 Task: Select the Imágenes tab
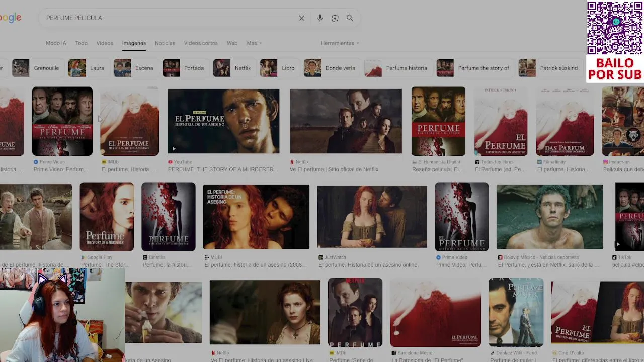(x=134, y=43)
